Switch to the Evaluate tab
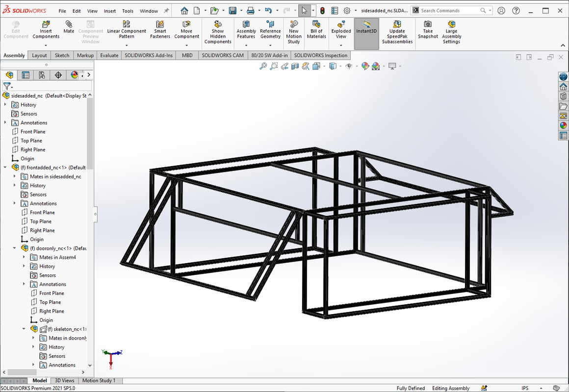Viewport: 569px width, 392px height. 109,55
